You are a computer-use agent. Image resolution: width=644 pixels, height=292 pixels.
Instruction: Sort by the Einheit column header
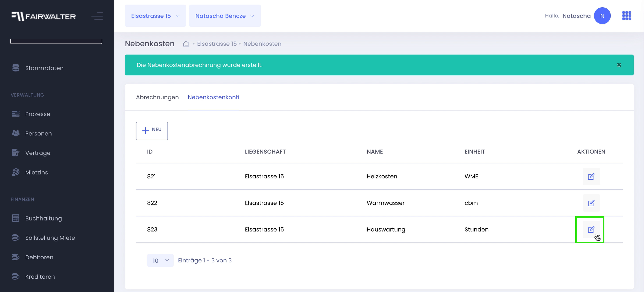(x=475, y=152)
